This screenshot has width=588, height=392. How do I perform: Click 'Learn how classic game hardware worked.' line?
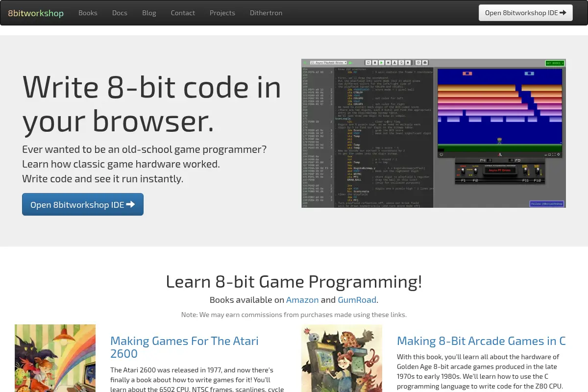121,164
